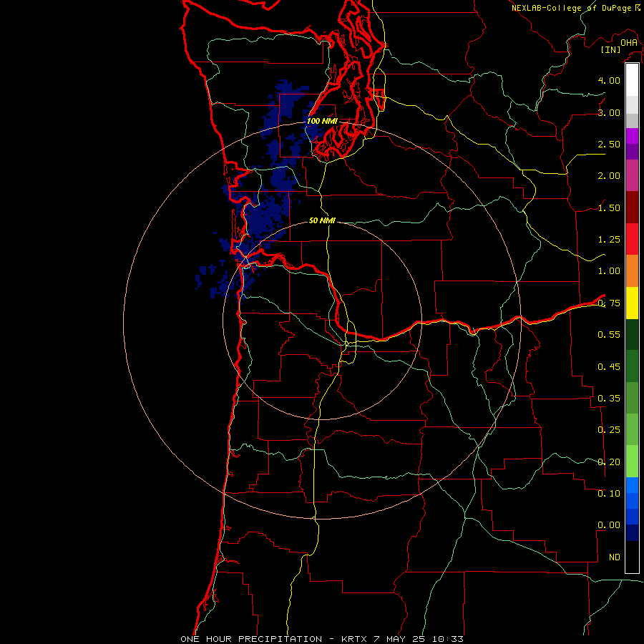Click the KRTX radar site identifier
The image size is (644, 644).
(x=354, y=639)
